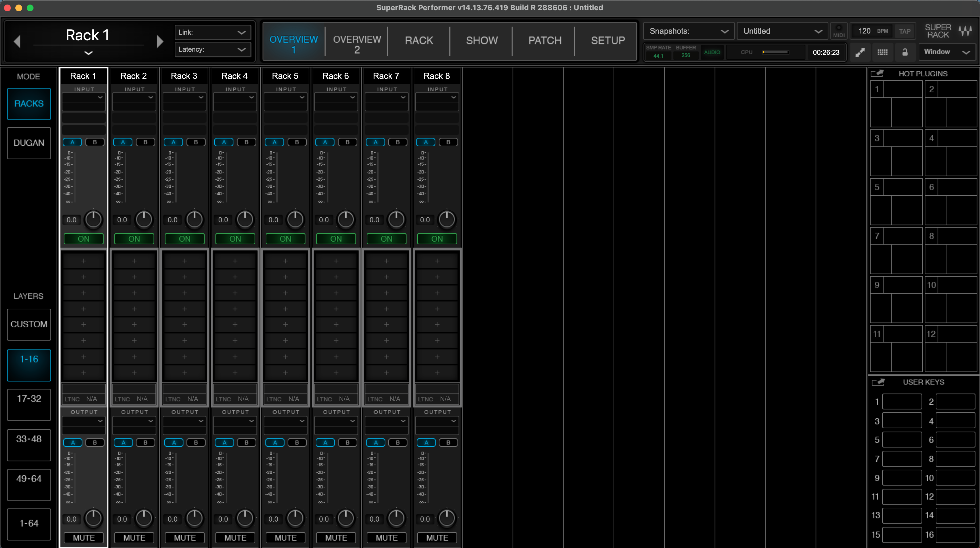Switch to the Overview 2 tab
The image size is (980, 548).
[357, 41]
